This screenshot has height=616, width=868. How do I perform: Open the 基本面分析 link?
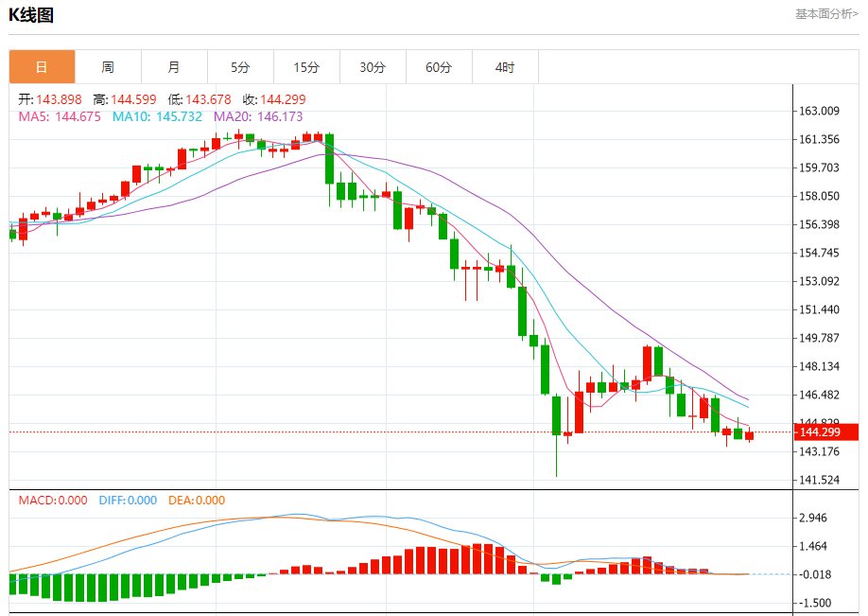(826, 14)
